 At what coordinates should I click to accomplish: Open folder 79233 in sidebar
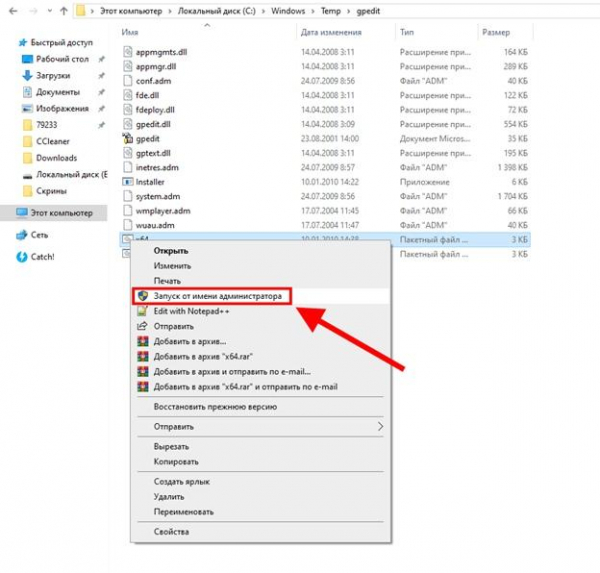[x=47, y=125]
